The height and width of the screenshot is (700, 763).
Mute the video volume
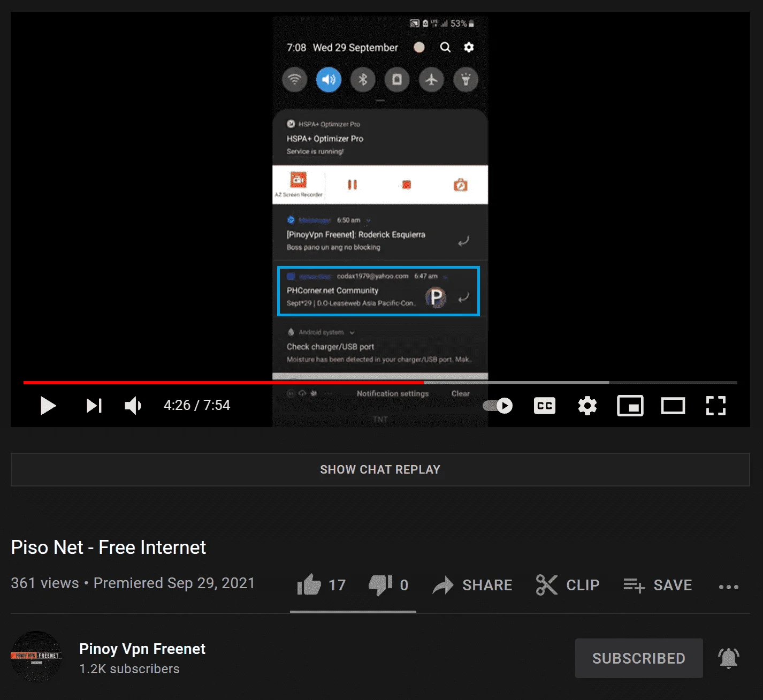click(133, 406)
